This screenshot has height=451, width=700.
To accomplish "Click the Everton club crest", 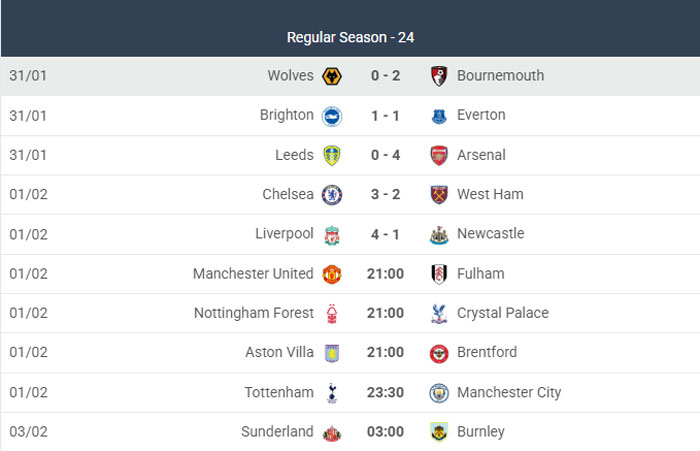I will coord(439,116).
